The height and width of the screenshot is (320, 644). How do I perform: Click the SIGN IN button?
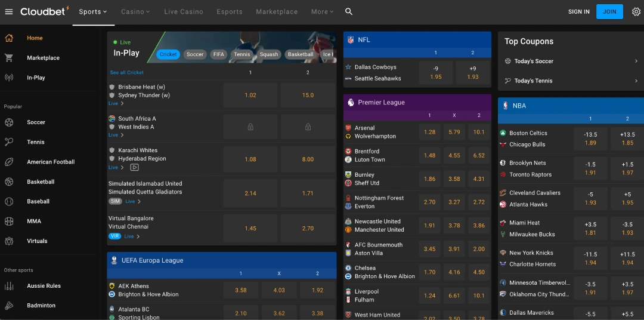pos(578,11)
